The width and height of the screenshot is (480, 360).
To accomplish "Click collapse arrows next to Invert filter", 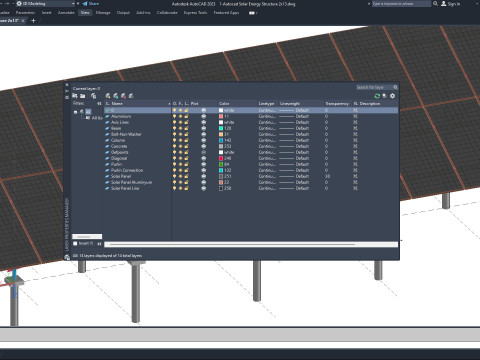I will [x=99, y=244].
